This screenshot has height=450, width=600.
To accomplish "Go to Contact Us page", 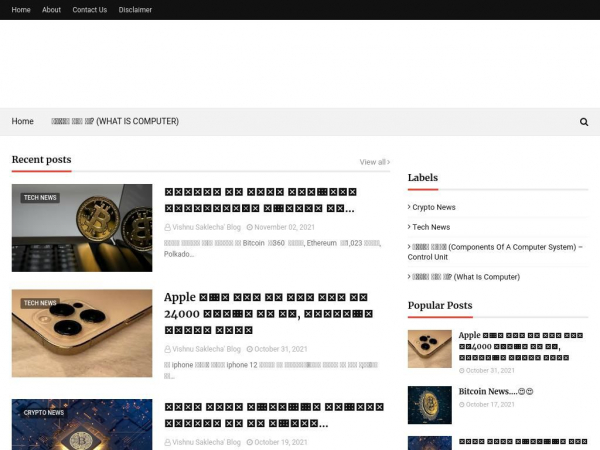I will click(89, 10).
